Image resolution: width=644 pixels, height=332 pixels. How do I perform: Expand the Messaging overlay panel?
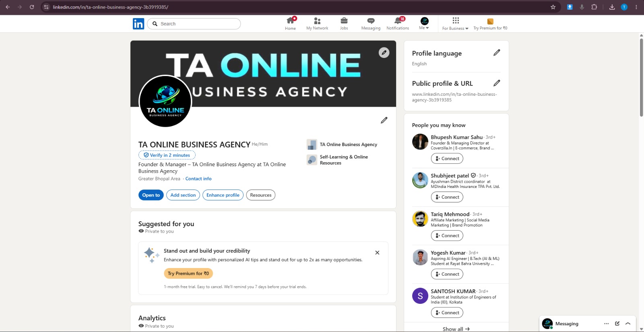[628, 324]
